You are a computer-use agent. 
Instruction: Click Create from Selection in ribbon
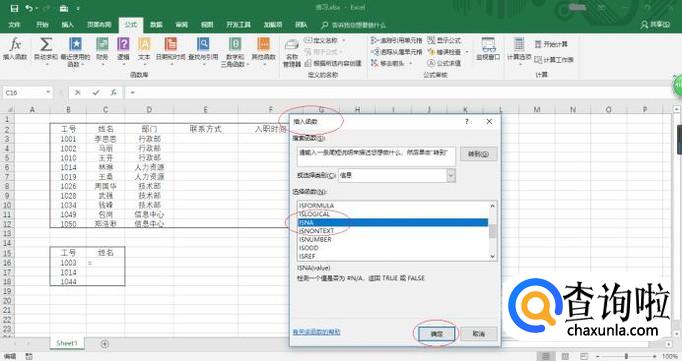(x=333, y=63)
